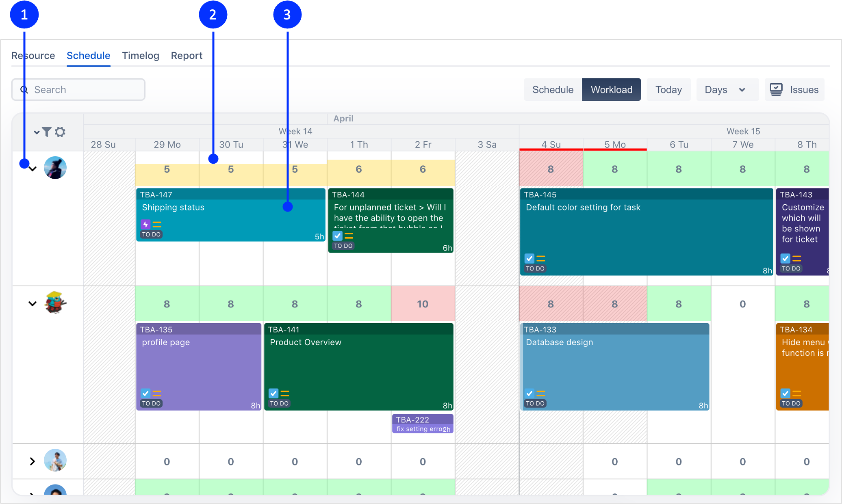The height and width of the screenshot is (504, 842).
Task: Click the filter funnel icon
Action: [x=47, y=132]
